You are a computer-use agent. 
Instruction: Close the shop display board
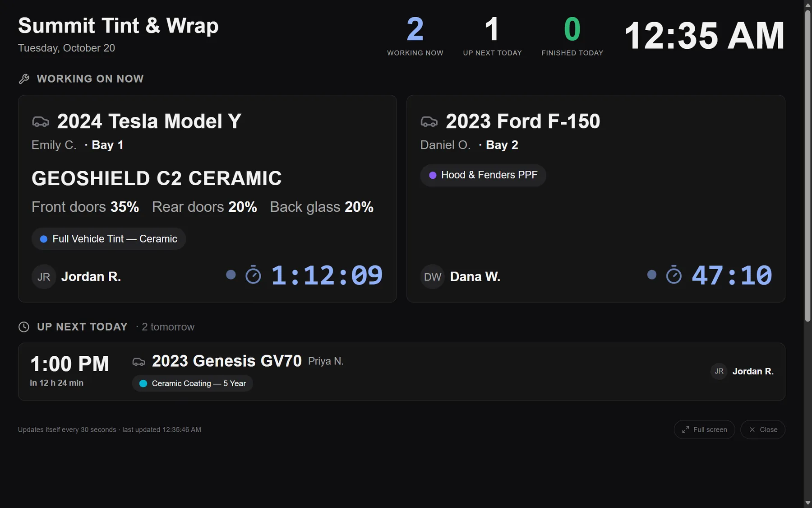coord(763,430)
